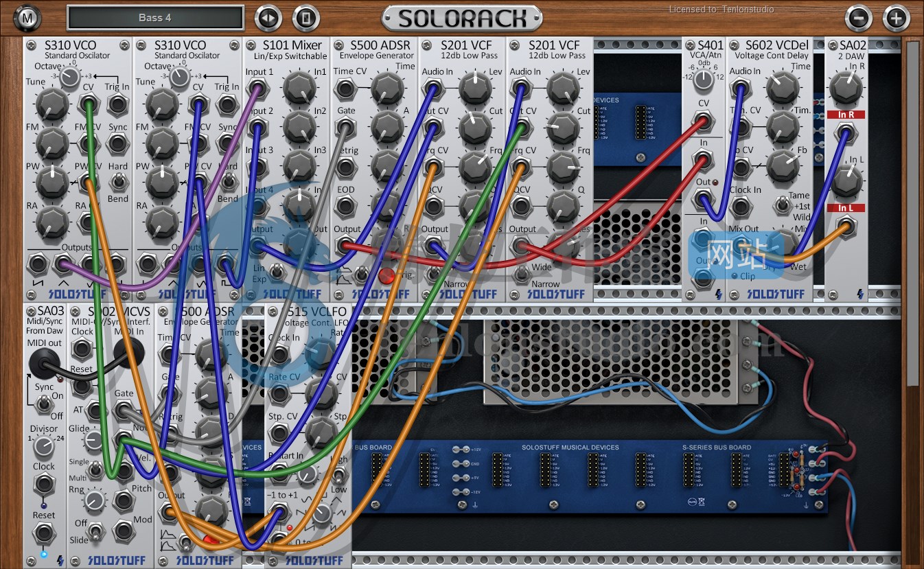Click the In L jack on SA02
The image size is (924, 569).
tap(846, 227)
